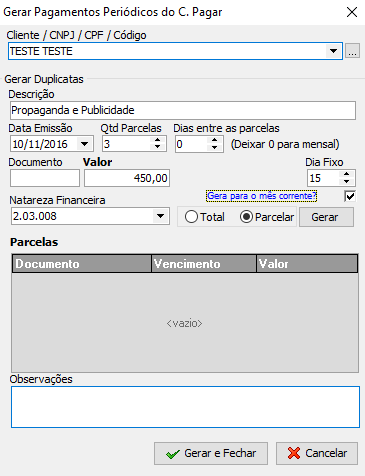
Task: Decrease Qtd Parcelas with down arrow
Action: click(157, 147)
